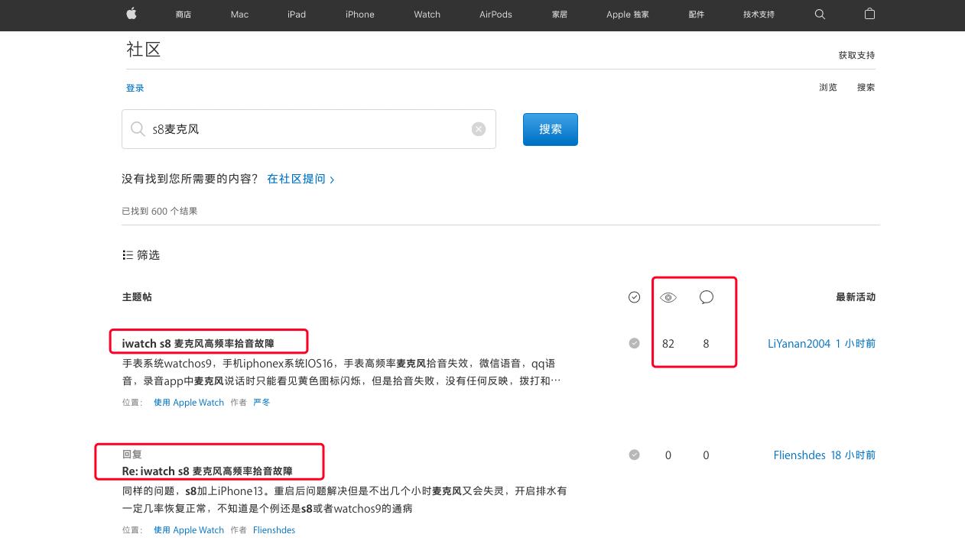Toggle solved status on the first thread
The image size is (965, 560).
pyautogui.click(x=634, y=343)
